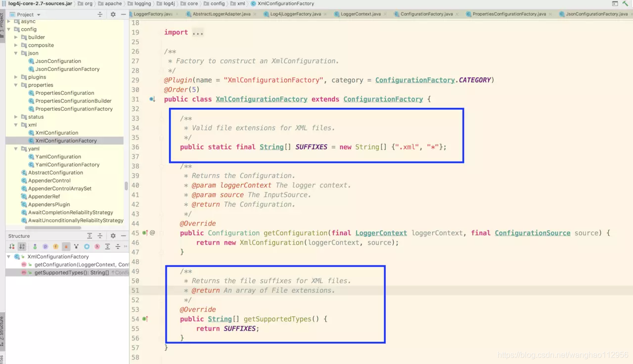Viewport: 633px width, 364px height.
Task: Switch to PropertiesConfigurationFactory.java tab
Action: (509, 14)
